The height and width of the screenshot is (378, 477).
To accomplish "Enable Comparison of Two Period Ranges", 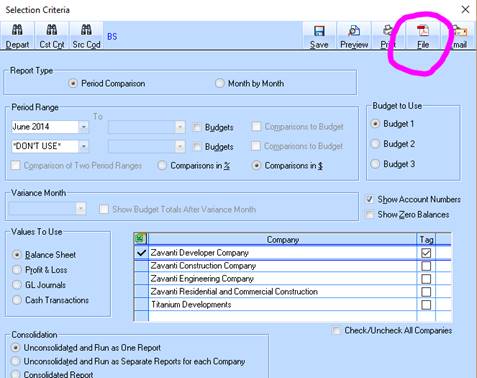I will click(16, 165).
